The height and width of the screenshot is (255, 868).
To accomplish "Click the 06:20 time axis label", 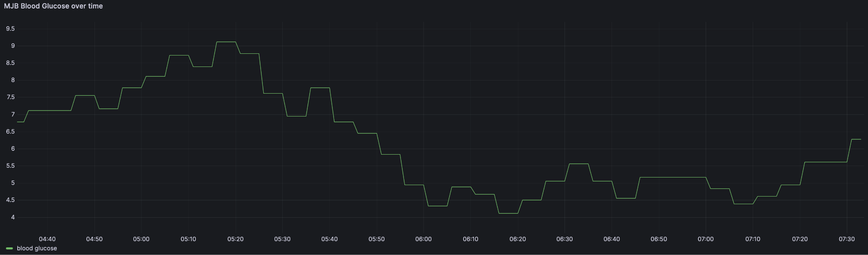I will coord(518,239).
